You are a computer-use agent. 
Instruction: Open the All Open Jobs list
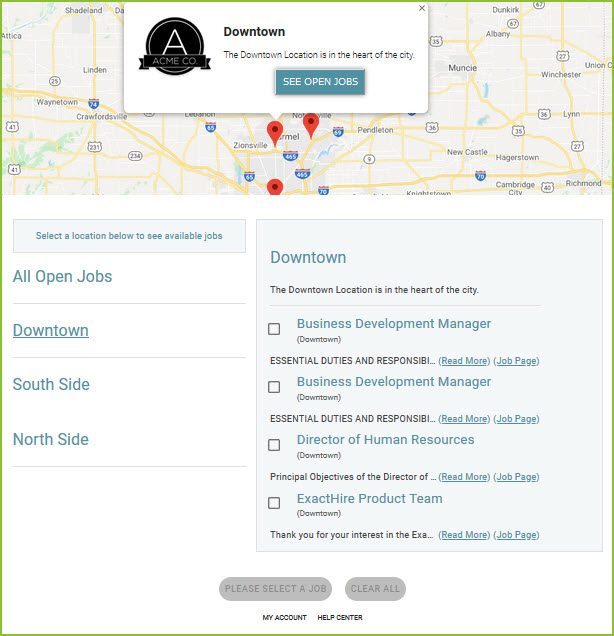[x=62, y=277]
